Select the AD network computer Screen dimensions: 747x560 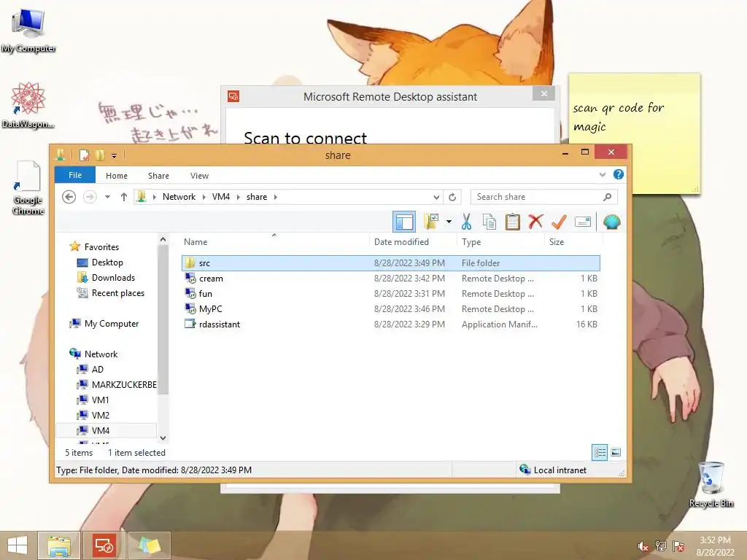(x=90, y=369)
